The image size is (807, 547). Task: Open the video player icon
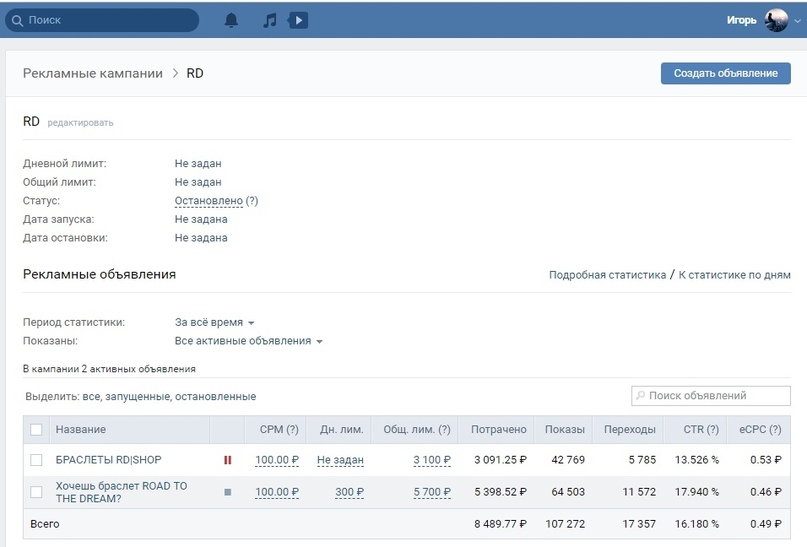tap(297, 20)
